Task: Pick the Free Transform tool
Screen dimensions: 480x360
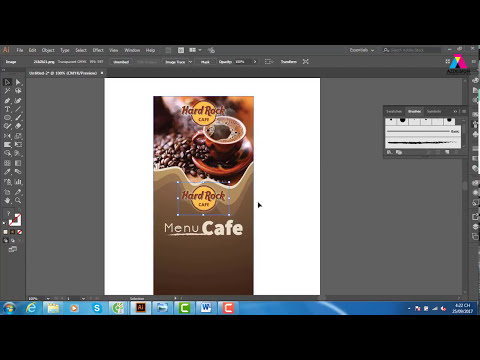Action: pyautogui.click(x=18, y=145)
